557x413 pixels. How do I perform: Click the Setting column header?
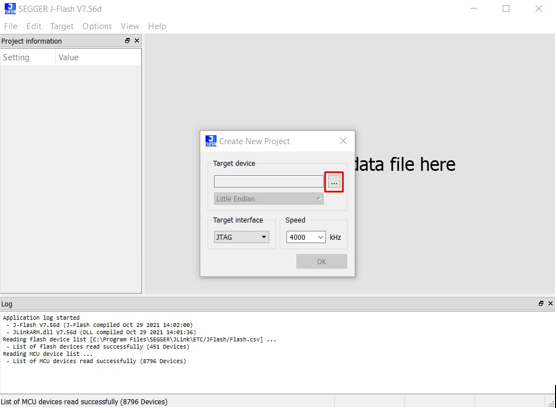click(28, 58)
